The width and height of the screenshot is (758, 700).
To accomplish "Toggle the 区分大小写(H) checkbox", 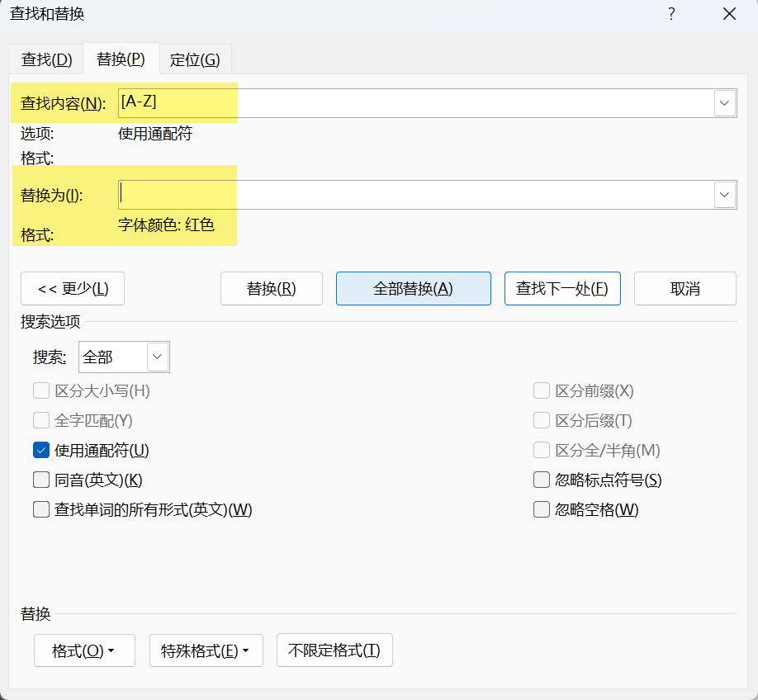I will click(41, 390).
